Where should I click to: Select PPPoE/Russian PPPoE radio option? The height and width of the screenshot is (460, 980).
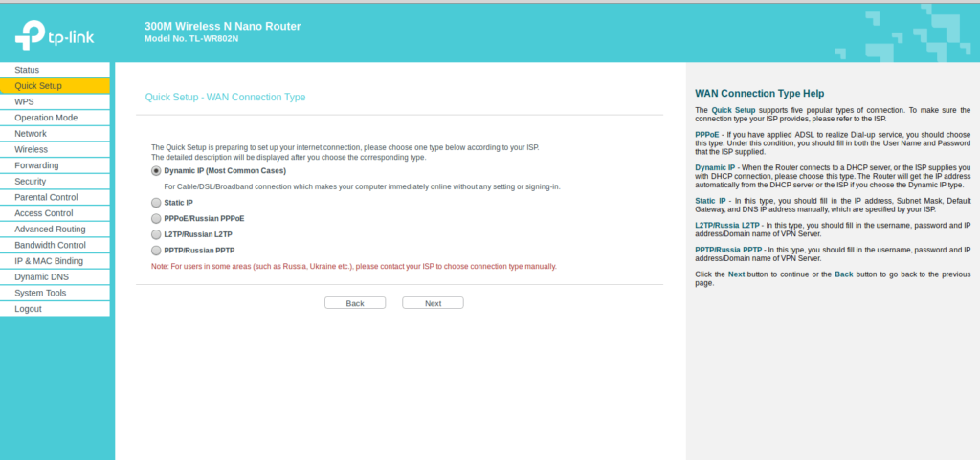156,219
